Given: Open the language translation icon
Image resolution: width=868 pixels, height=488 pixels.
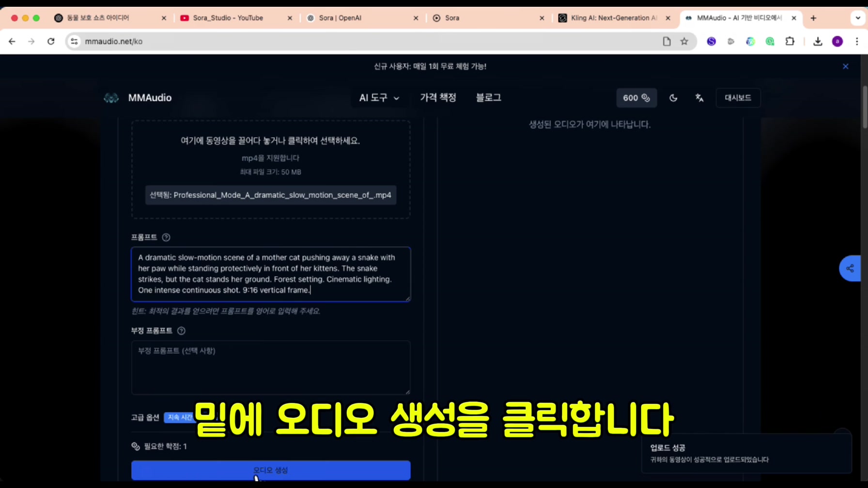Looking at the screenshot, I should (699, 98).
